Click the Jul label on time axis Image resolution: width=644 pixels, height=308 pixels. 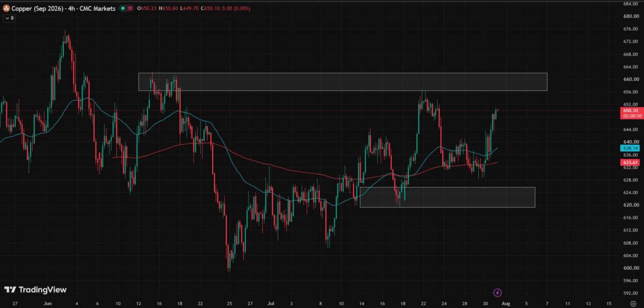[270, 303]
